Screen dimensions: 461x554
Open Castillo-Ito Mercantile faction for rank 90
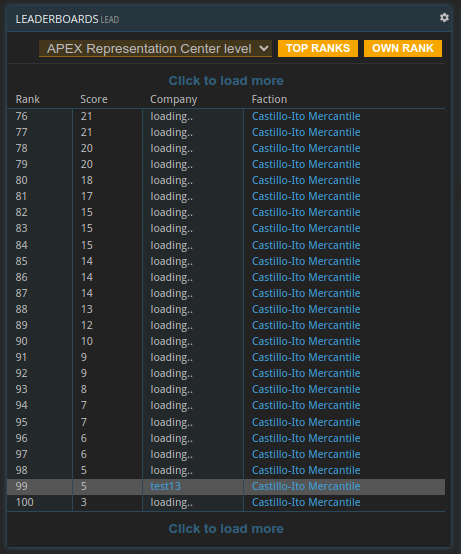tap(306, 341)
